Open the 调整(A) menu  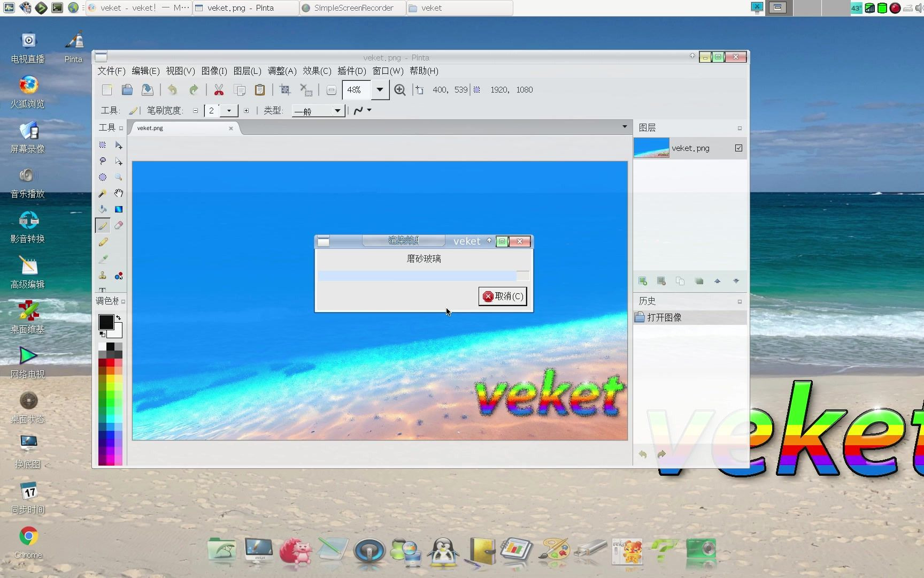point(282,71)
